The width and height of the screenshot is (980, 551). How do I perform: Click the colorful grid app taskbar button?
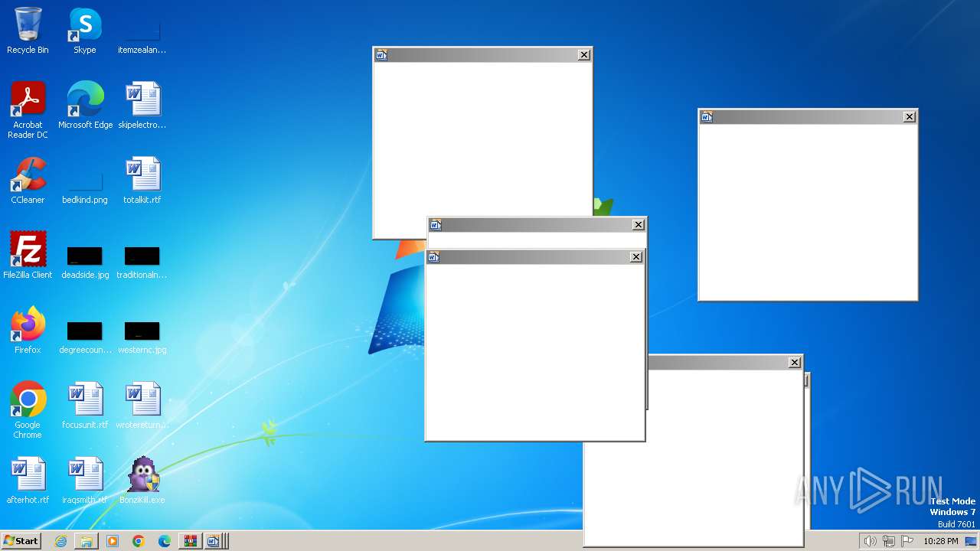coord(190,541)
